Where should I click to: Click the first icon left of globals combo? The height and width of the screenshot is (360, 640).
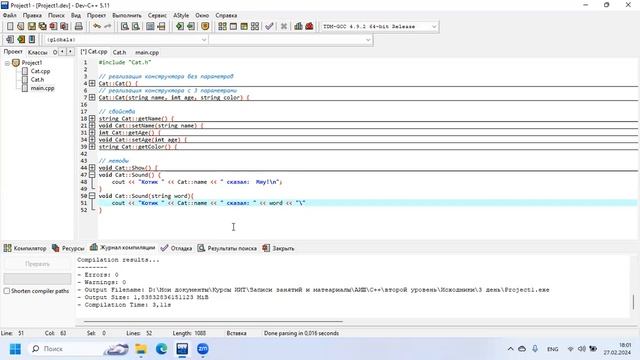click(10, 40)
